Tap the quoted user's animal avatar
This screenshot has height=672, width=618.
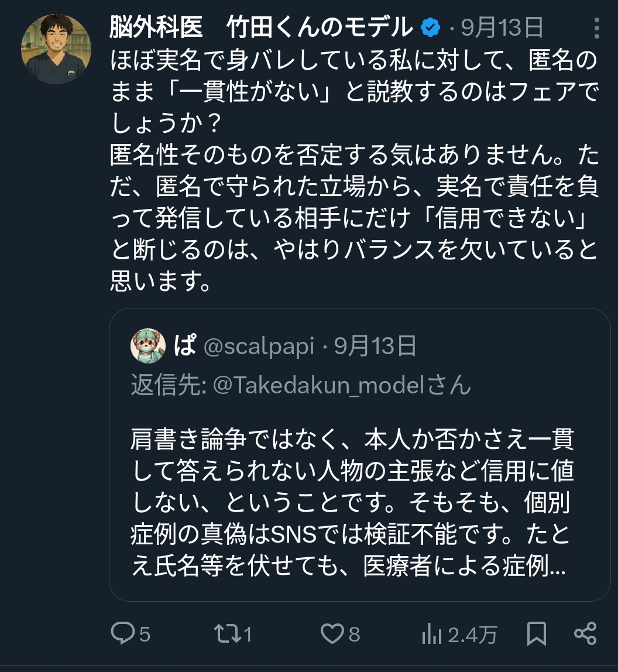click(147, 346)
